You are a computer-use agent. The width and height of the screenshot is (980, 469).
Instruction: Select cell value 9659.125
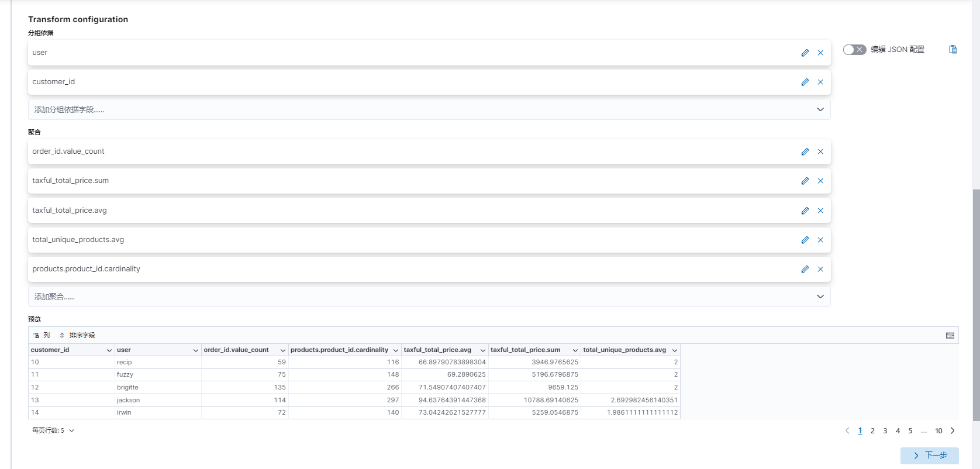click(x=534, y=387)
